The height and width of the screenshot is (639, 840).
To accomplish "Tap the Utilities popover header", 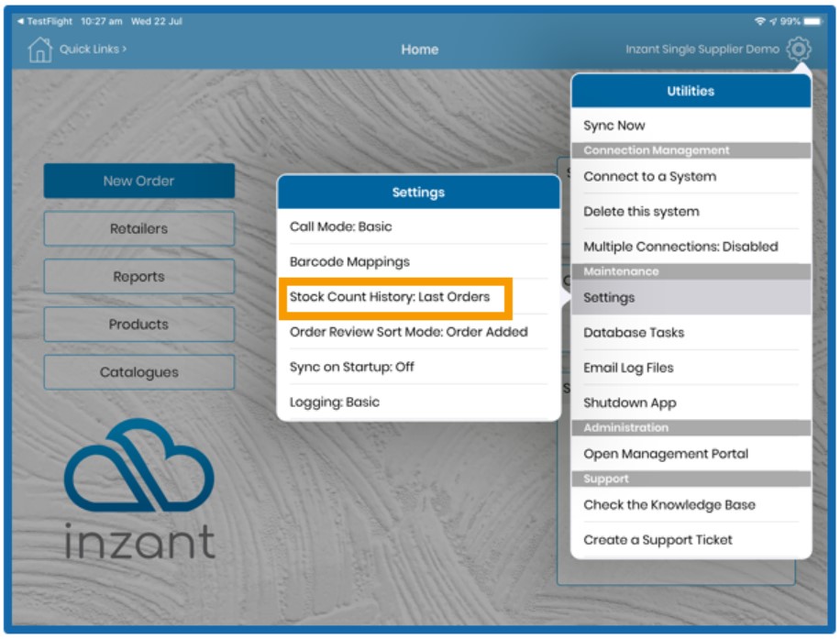I will point(691,91).
